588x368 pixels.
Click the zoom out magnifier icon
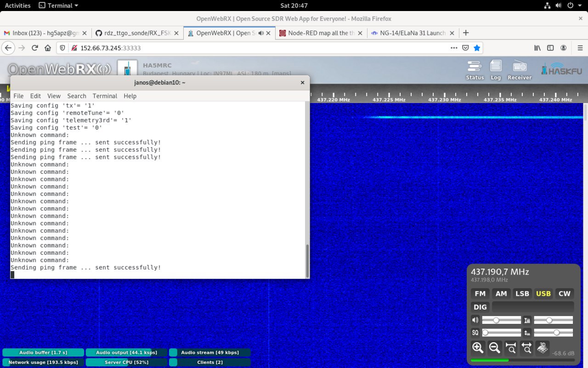[x=494, y=348]
